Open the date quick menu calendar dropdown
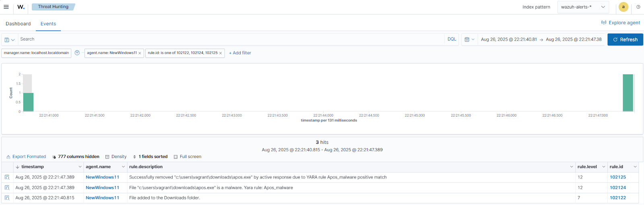The width and height of the screenshot is (644, 205). click(469, 39)
